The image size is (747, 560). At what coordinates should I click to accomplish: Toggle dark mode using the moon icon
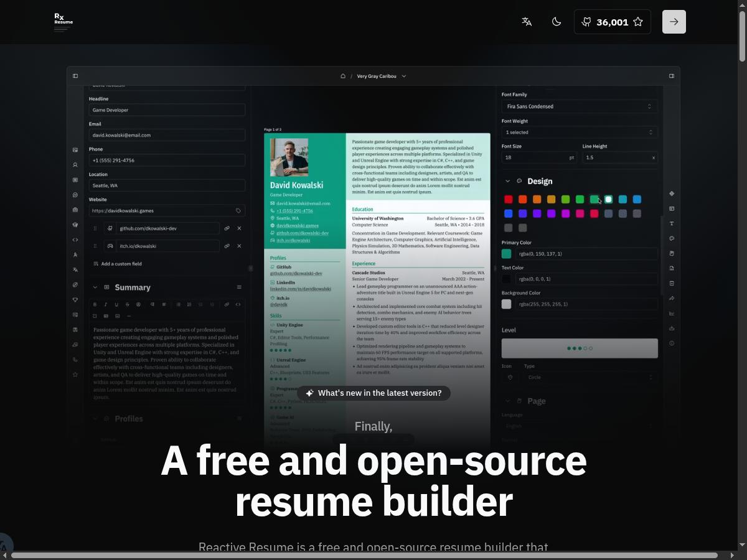(x=557, y=22)
